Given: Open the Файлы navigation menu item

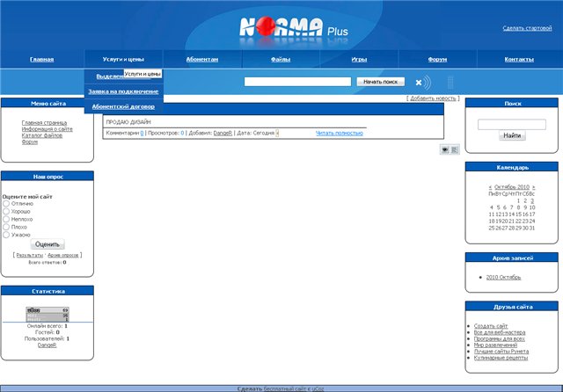Looking at the screenshot, I should click(x=281, y=60).
